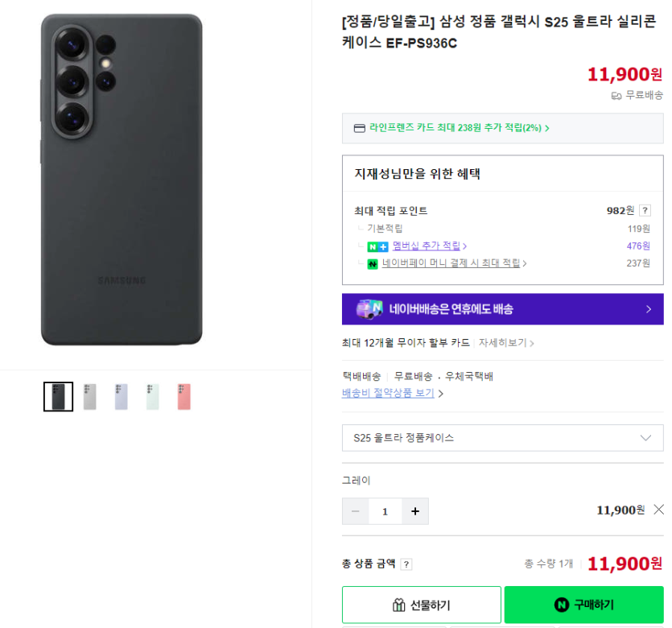This screenshot has width=672, height=628.
Task: Open the 배송비 절약상품 보기 link
Action: (x=388, y=393)
